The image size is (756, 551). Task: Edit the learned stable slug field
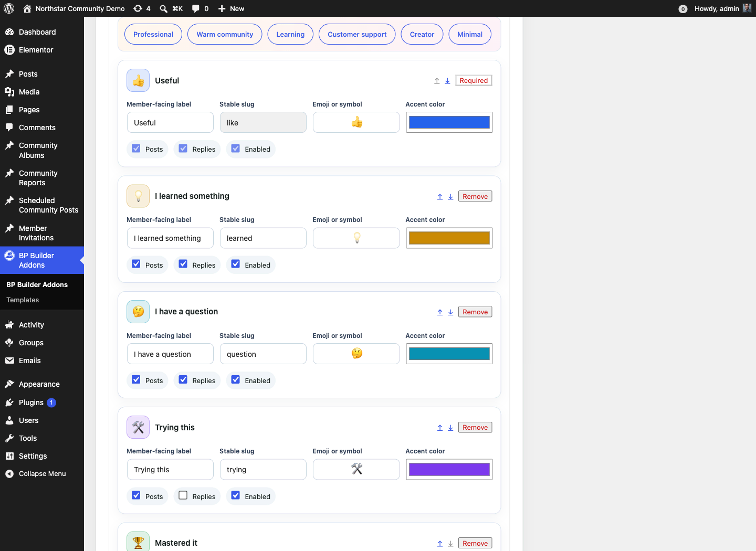tap(263, 238)
